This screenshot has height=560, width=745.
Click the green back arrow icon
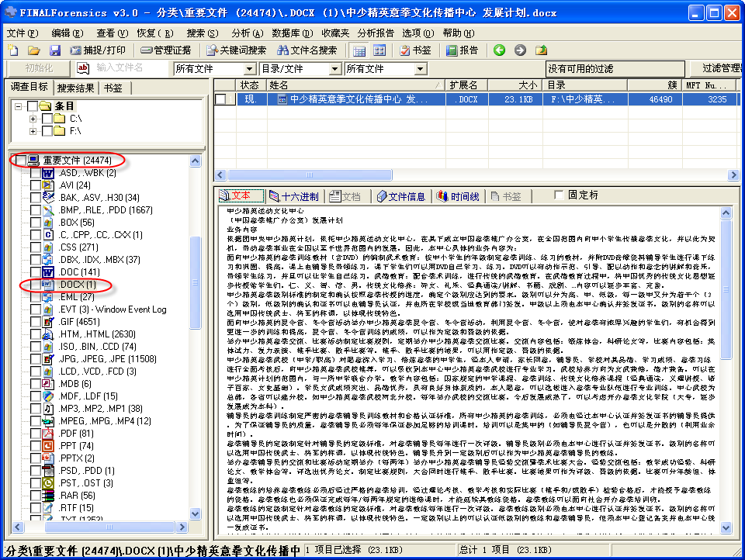(499, 50)
